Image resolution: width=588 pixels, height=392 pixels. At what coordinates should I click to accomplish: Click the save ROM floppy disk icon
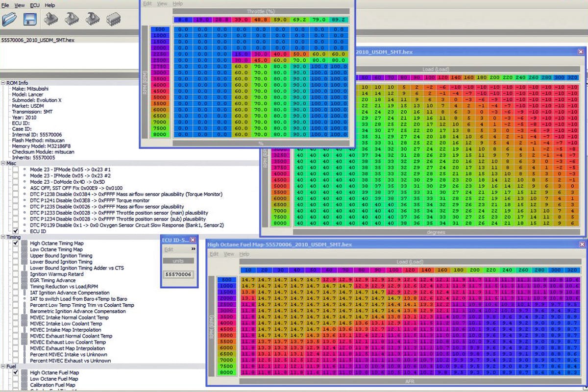[x=30, y=20]
